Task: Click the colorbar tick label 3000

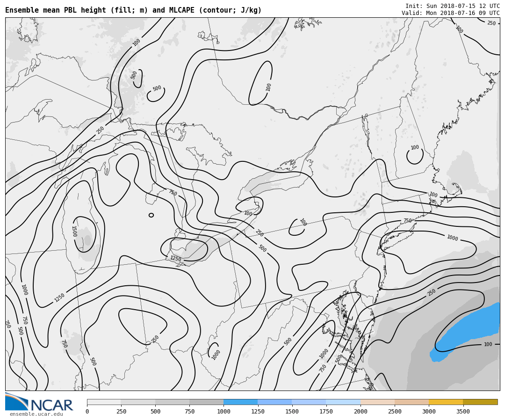Action: tap(429, 411)
